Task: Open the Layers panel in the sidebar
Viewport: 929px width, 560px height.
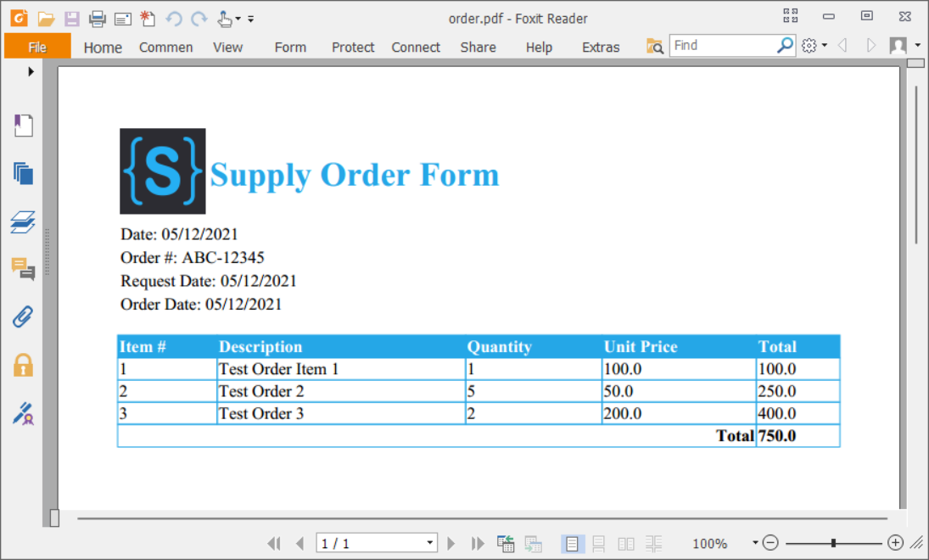Action: [23, 221]
